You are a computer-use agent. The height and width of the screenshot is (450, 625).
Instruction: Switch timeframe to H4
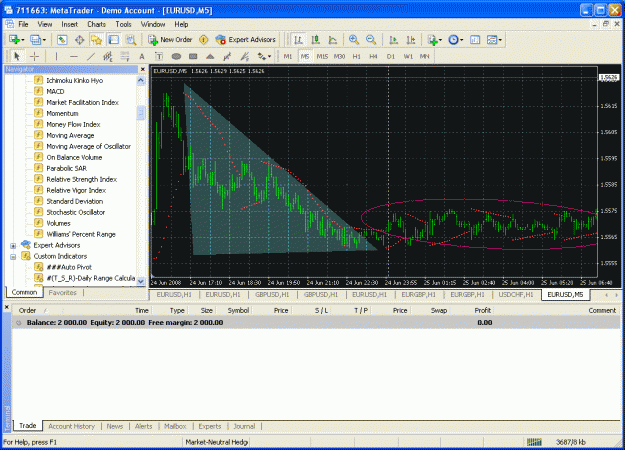(x=373, y=56)
